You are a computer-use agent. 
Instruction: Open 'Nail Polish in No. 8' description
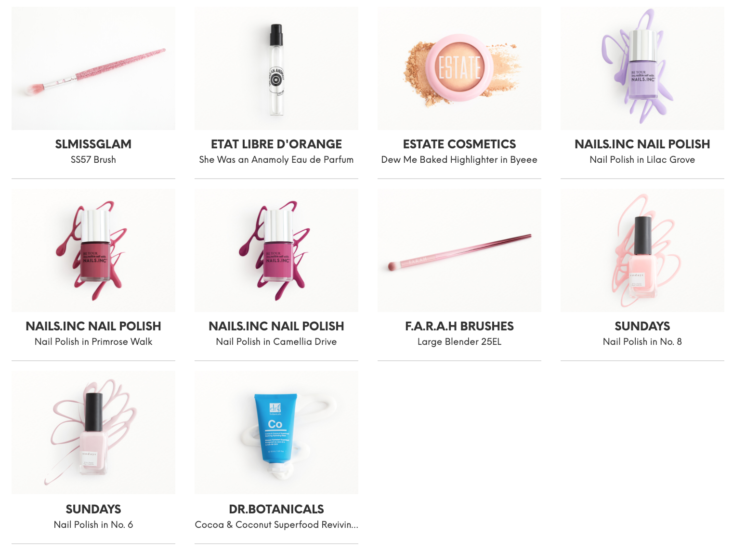click(642, 342)
